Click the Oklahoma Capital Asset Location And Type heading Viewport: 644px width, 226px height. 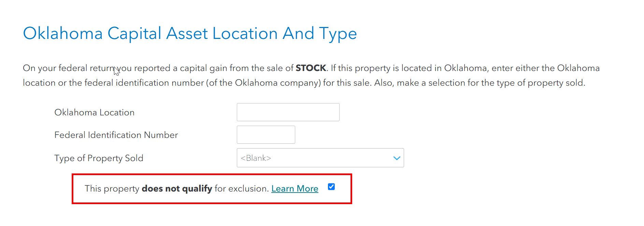[190, 33]
